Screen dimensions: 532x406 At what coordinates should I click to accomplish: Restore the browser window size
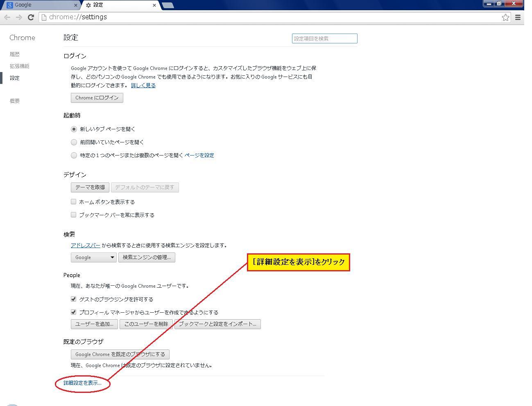tap(499, 3)
